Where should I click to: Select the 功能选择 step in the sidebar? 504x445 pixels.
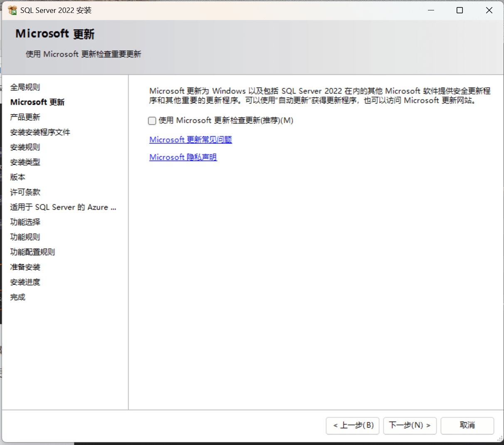pyautogui.click(x=25, y=222)
